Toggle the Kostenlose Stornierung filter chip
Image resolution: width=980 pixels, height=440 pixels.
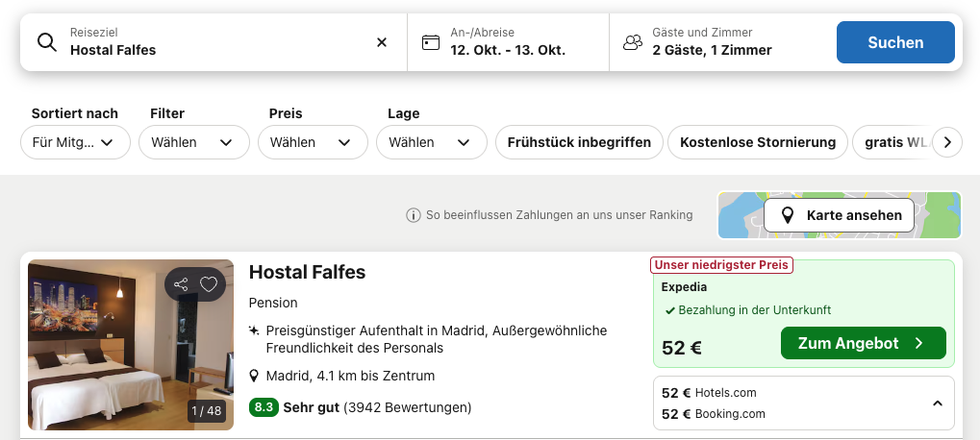[758, 142]
